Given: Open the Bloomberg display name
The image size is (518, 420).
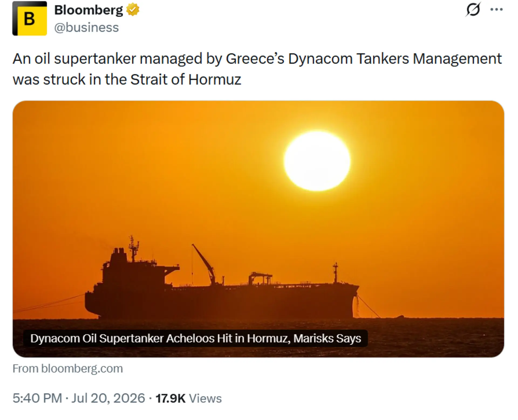Looking at the screenshot, I should click(x=88, y=10).
